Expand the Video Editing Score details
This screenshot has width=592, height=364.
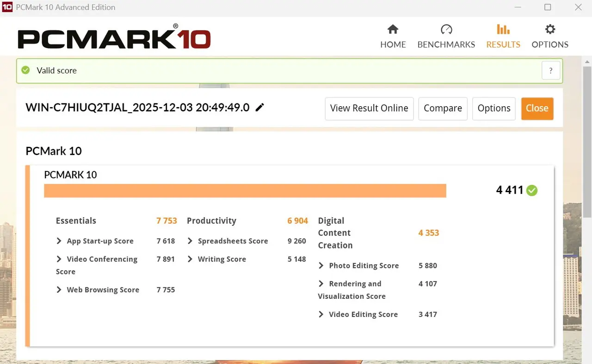(321, 314)
